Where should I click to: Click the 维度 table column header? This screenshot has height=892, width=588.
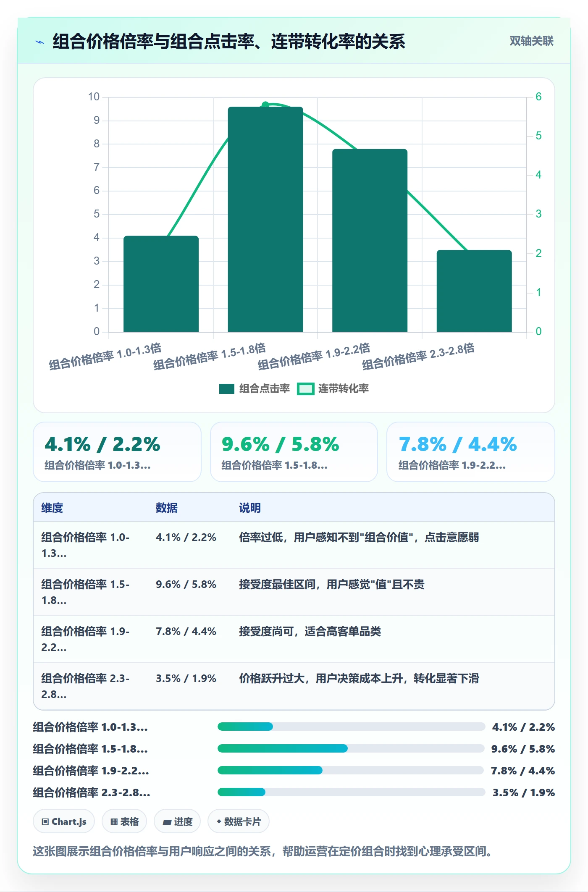point(52,508)
